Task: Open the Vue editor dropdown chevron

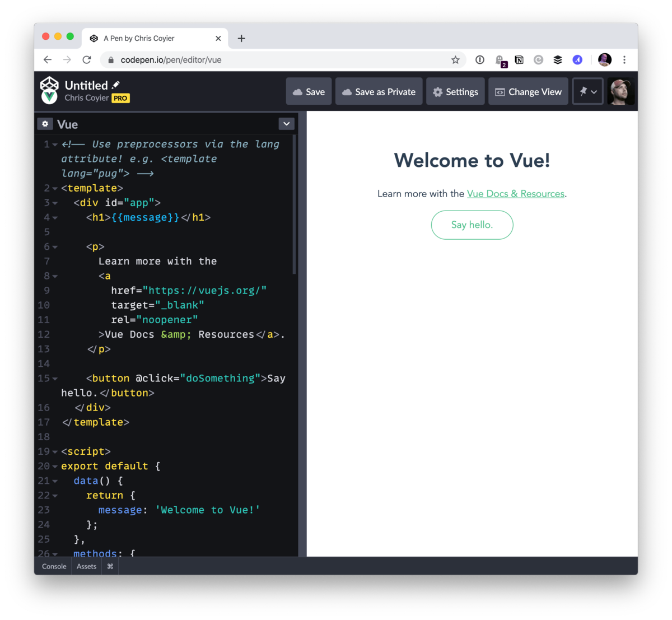Action: click(x=286, y=123)
